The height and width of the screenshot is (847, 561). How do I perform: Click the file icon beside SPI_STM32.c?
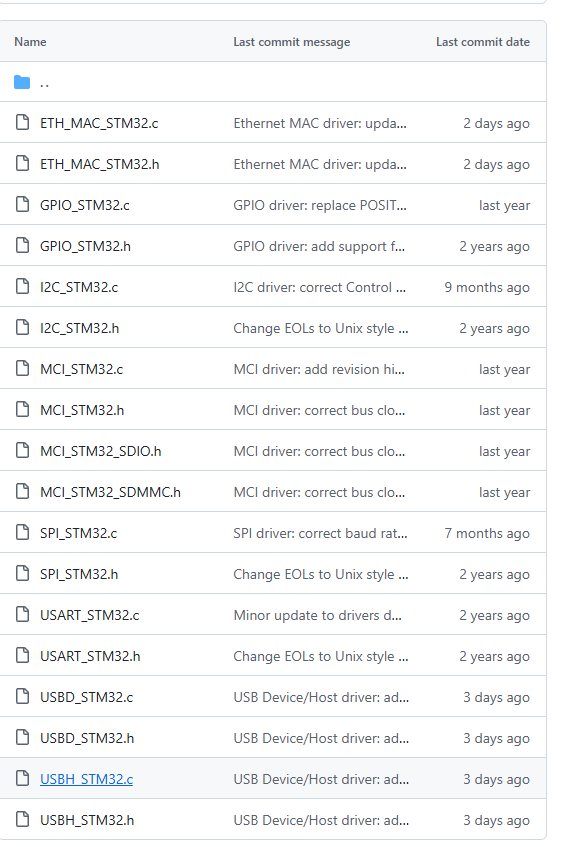pos(22,533)
